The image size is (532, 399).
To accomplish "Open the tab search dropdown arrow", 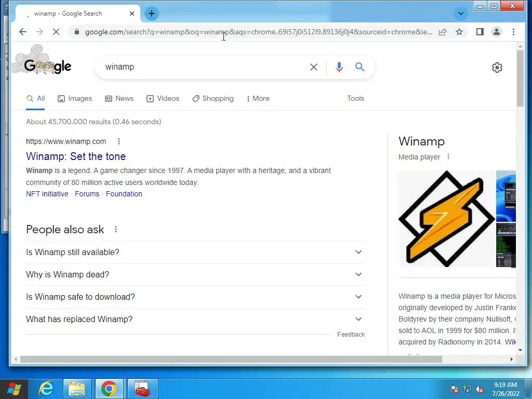I will tap(460, 14).
